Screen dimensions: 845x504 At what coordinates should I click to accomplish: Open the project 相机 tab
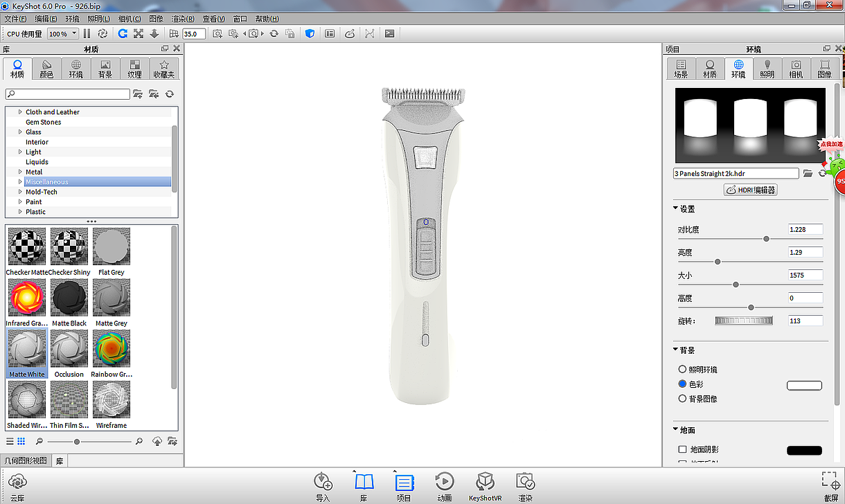pyautogui.click(x=796, y=69)
